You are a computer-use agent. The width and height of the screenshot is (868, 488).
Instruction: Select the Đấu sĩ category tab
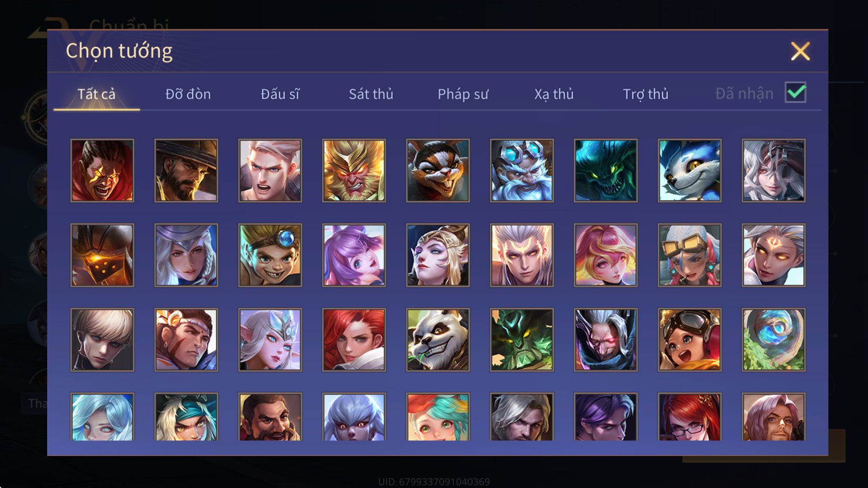(280, 94)
